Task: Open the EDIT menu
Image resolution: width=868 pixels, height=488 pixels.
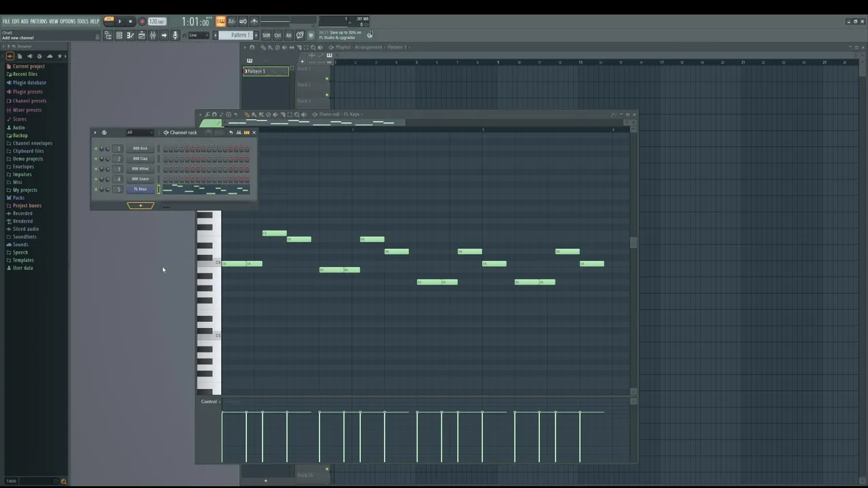Action: coord(16,22)
